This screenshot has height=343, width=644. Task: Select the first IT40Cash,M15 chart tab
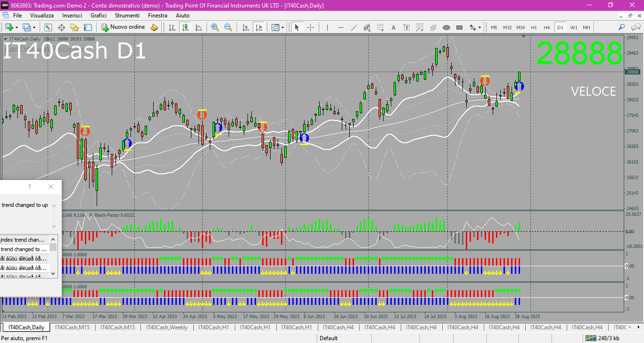coord(72,327)
